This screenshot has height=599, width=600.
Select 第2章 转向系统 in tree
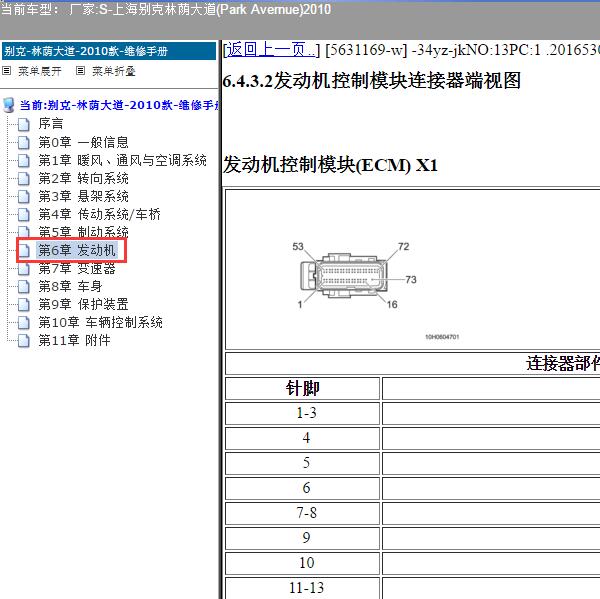point(83,178)
